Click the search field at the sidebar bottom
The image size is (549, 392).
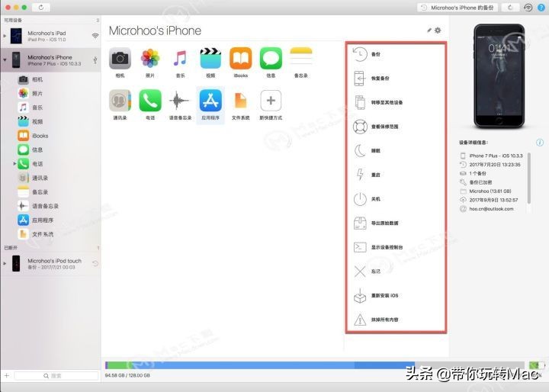(56, 375)
